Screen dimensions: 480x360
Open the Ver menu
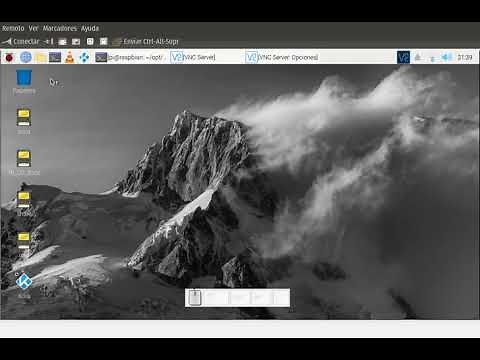[33, 28]
